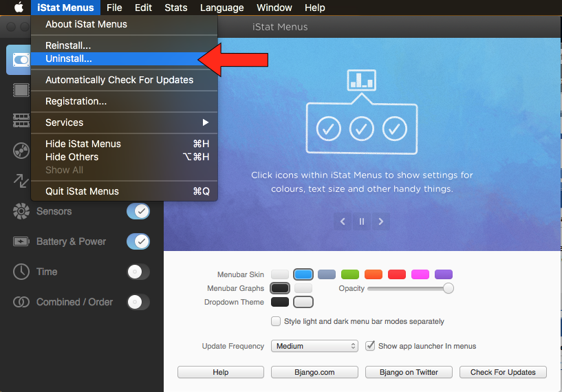562x392 pixels.
Task: Click Check For Updates button
Action: coord(503,372)
